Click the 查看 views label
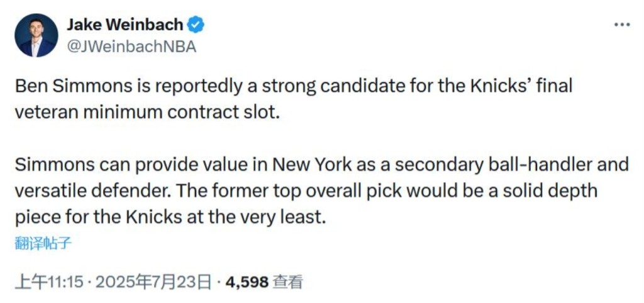 click(x=288, y=282)
